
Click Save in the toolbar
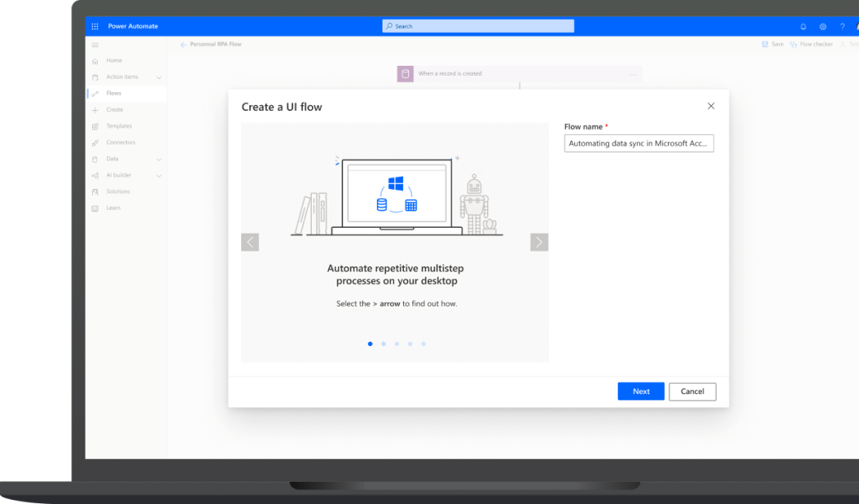tap(773, 44)
